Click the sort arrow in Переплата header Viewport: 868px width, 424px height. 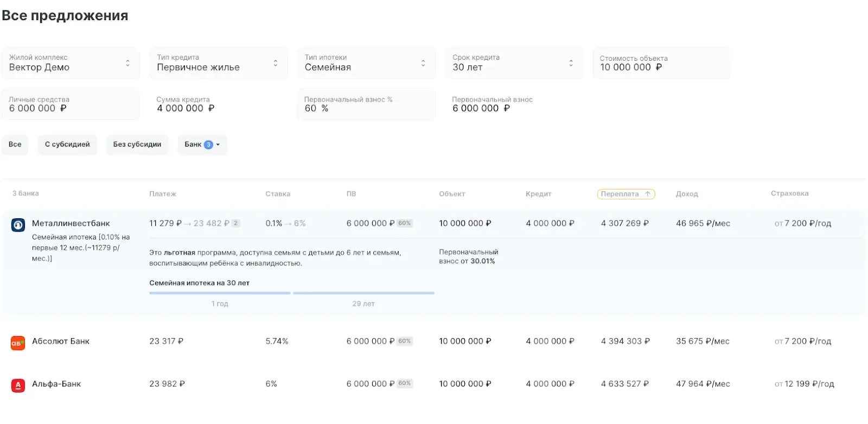coord(647,194)
